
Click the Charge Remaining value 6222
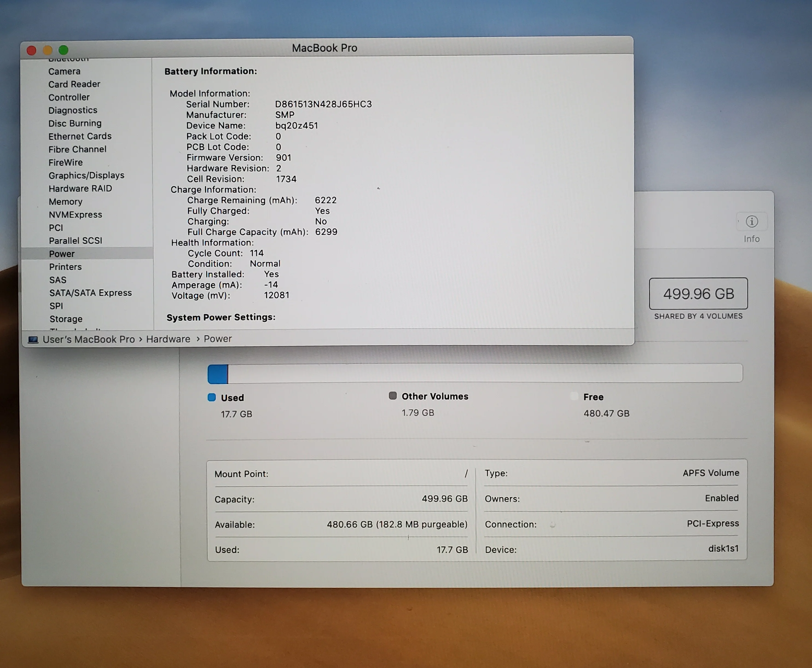tap(326, 200)
